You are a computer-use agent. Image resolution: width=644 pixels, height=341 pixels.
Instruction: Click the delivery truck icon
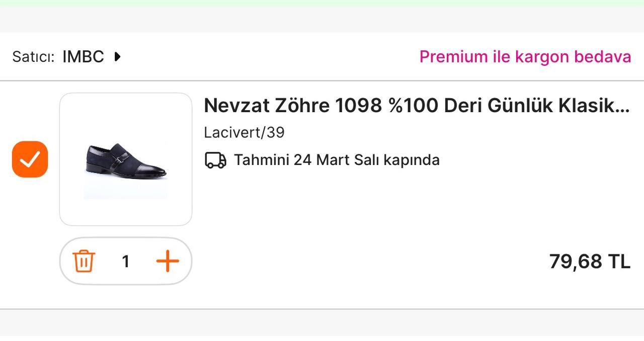(x=215, y=160)
